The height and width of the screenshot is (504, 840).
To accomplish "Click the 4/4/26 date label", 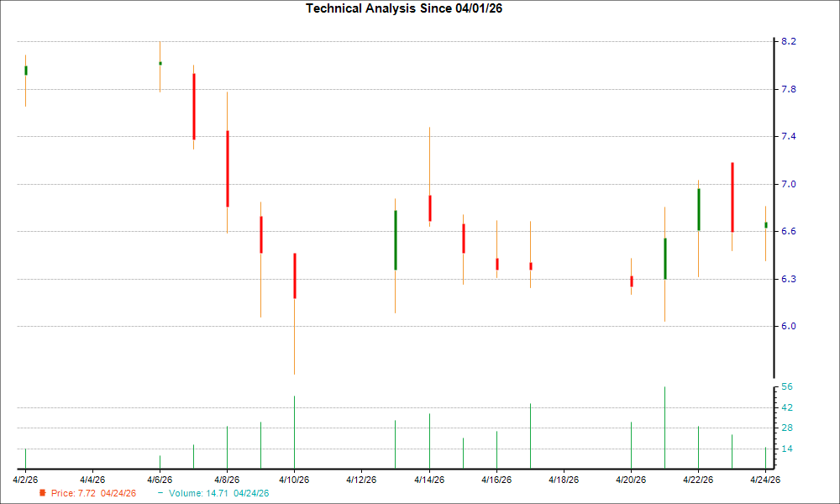I will 92,480.
